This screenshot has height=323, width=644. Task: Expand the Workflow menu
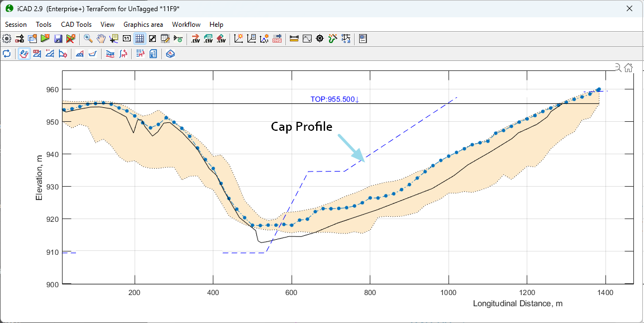point(186,25)
